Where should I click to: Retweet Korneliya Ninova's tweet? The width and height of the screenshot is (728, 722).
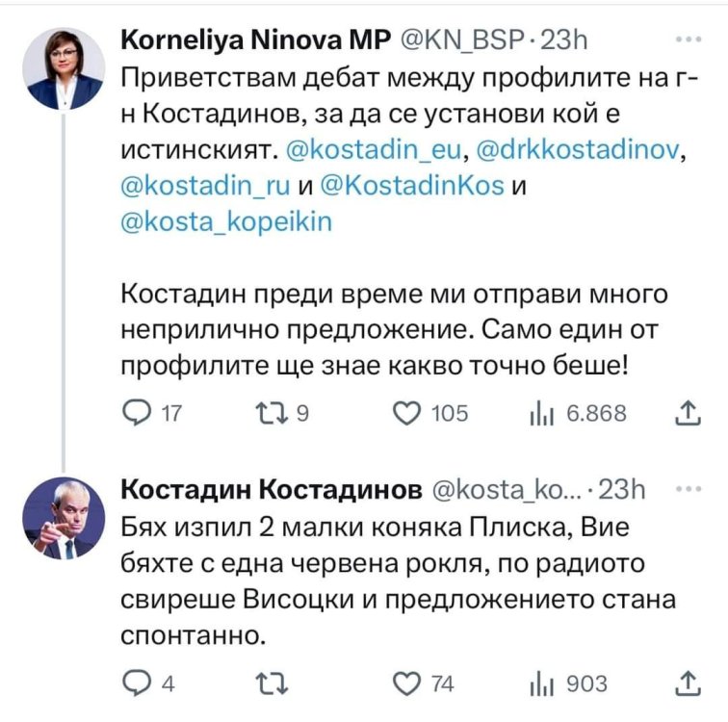pyautogui.click(x=270, y=413)
